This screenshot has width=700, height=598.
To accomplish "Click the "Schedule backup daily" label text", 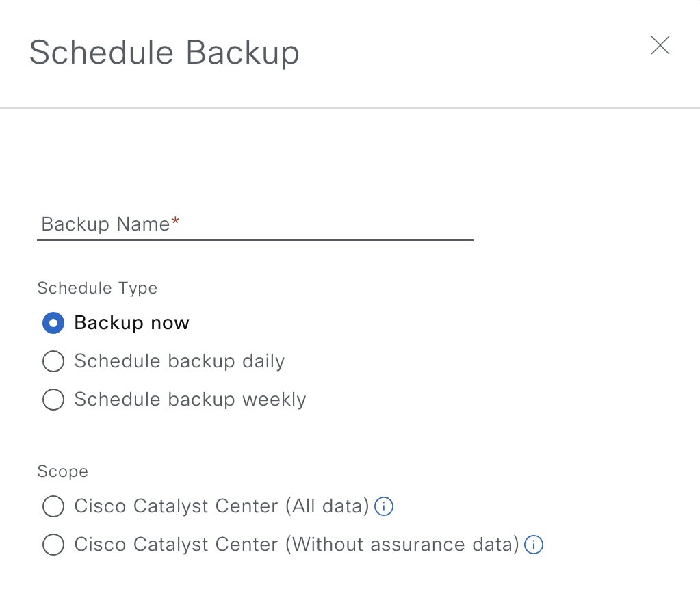I will coord(179,361).
